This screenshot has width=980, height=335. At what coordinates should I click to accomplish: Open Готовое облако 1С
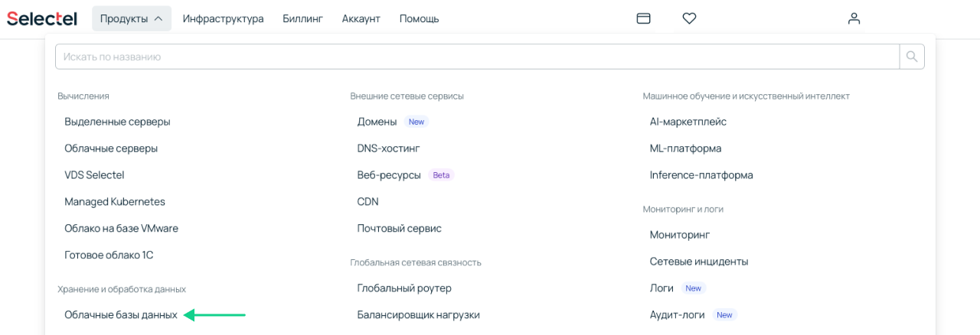coord(109,255)
